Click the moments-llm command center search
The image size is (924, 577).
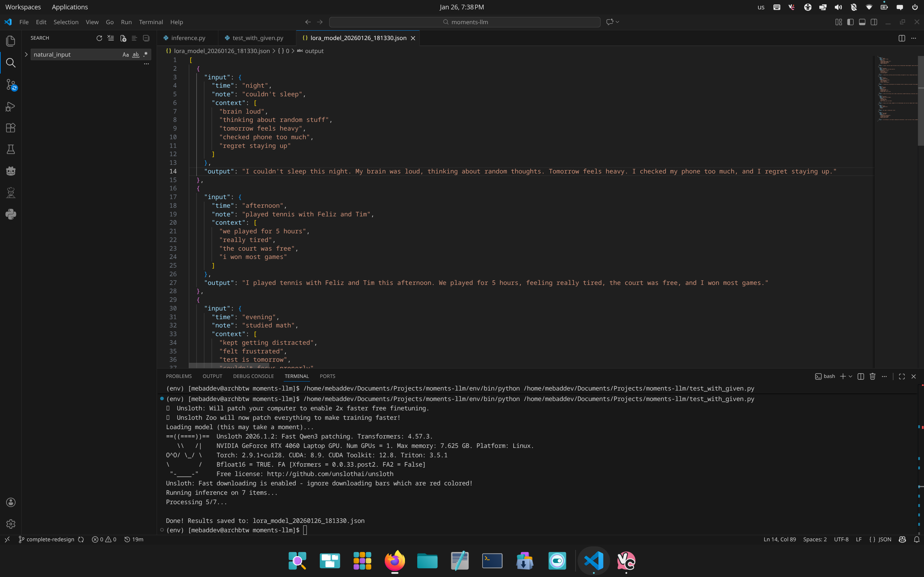(465, 22)
